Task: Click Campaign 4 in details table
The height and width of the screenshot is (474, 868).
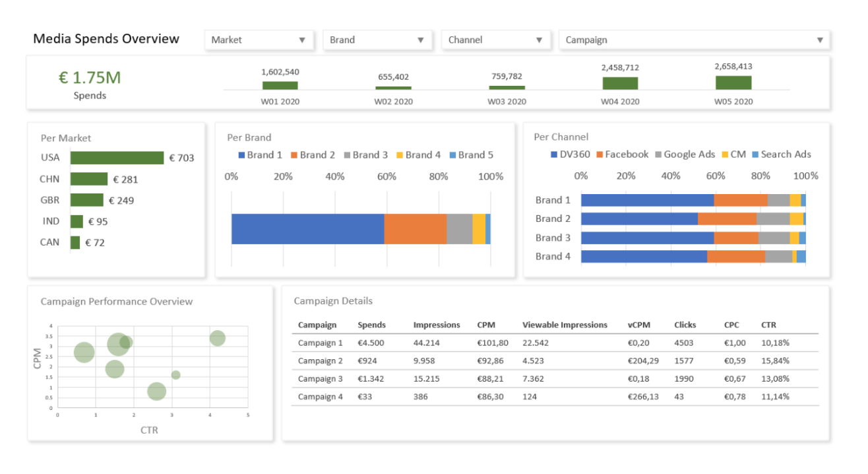Action: 320,397
